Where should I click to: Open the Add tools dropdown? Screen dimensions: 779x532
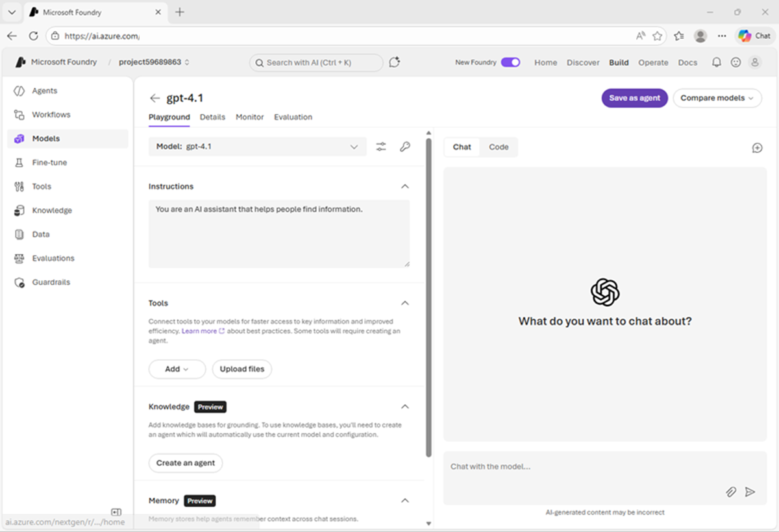(177, 369)
